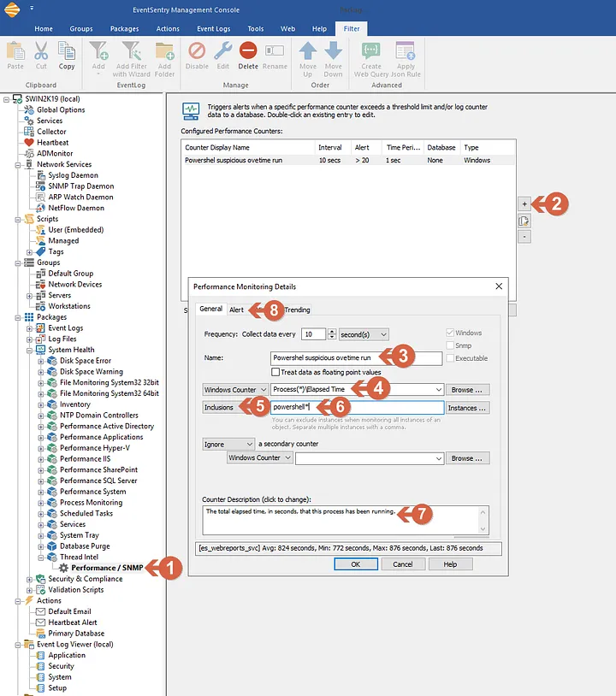Screen dimensions: 616x696
Task: Click the plus button to add counter
Action: (524, 204)
